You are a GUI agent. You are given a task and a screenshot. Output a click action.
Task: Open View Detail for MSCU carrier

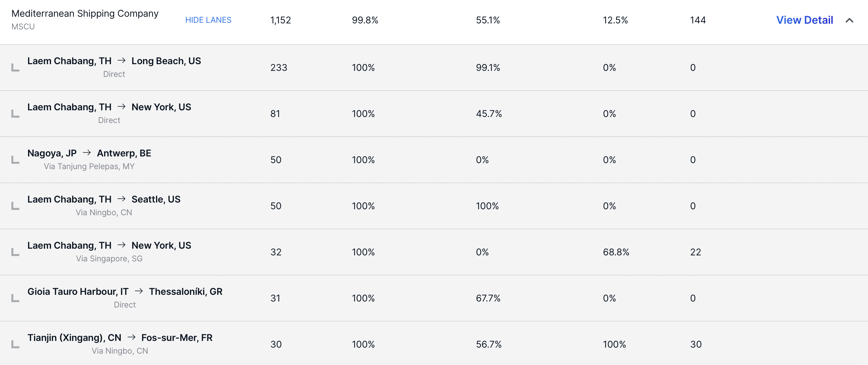coord(805,20)
